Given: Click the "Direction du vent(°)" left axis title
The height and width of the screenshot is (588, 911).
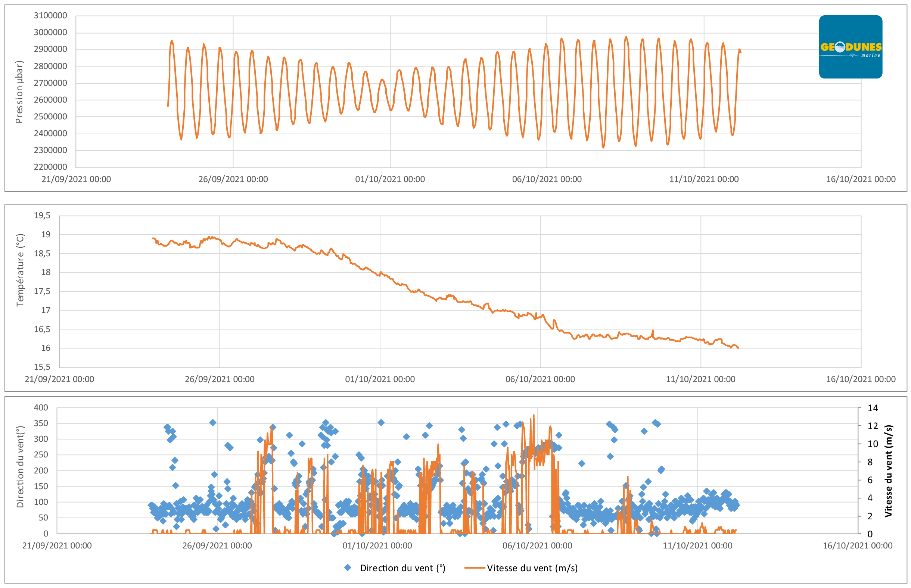Looking at the screenshot, I should pyautogui.click(x=20, y=467).
